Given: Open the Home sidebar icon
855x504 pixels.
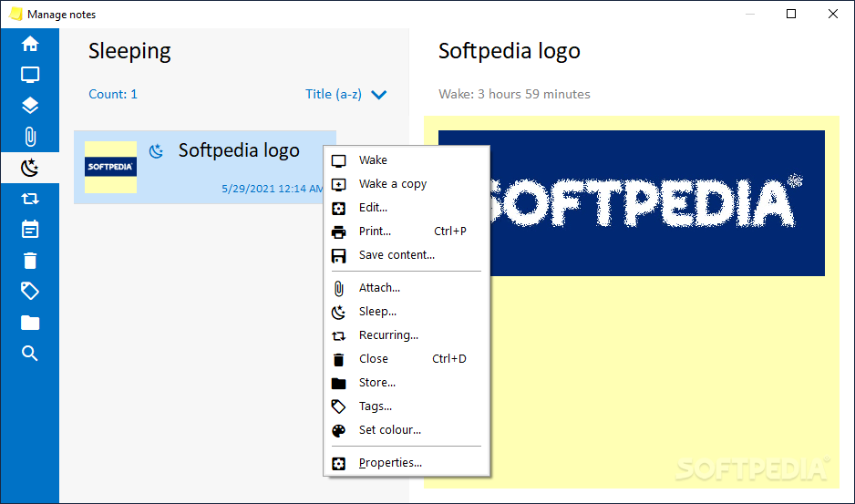Looking at the screenshot, I should coord(30,44).
